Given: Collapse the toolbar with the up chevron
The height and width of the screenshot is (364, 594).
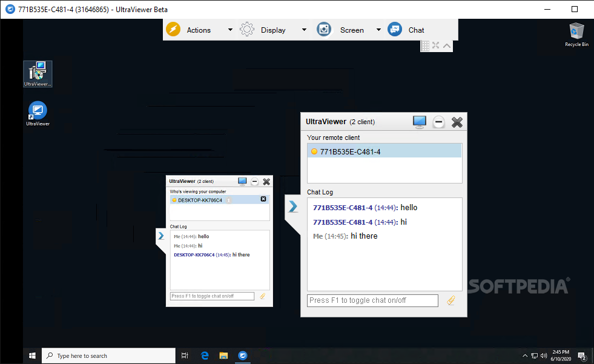Looking at the screenshot, I should click(x=447, y=46).
